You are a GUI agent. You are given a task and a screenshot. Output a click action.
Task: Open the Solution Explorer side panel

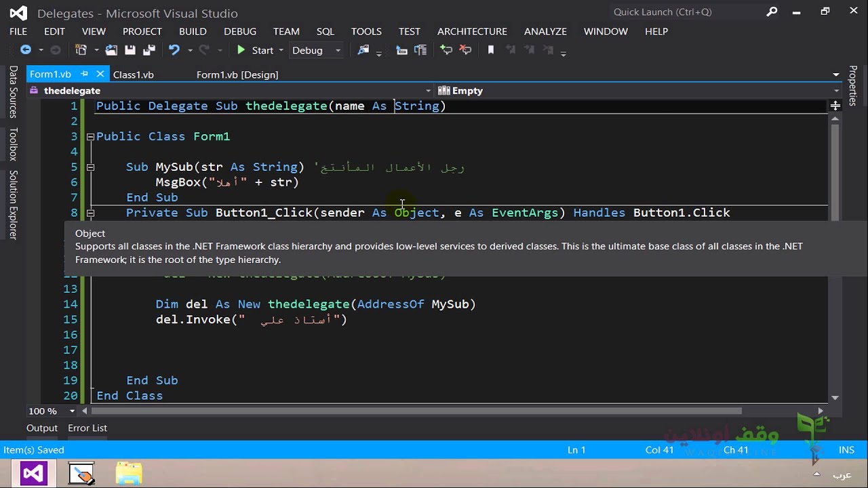click(x=13, y=205)
